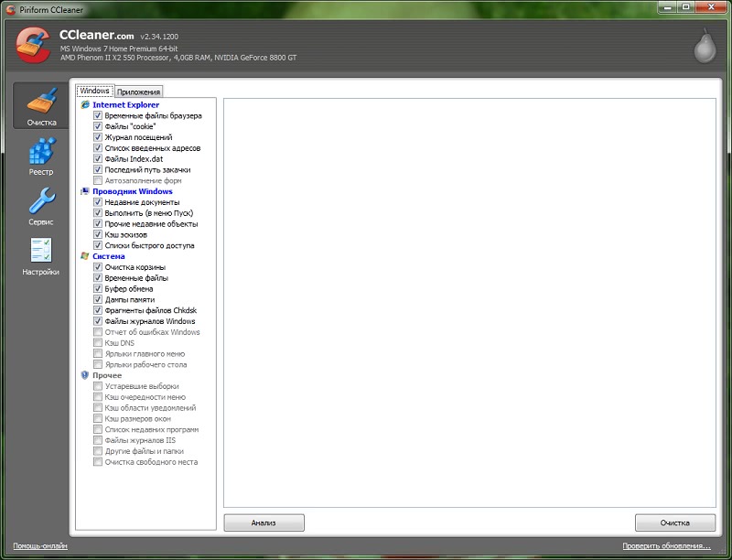Toggle Последний путь закачки checkbox
732x560 pixels.
point(98,169)
